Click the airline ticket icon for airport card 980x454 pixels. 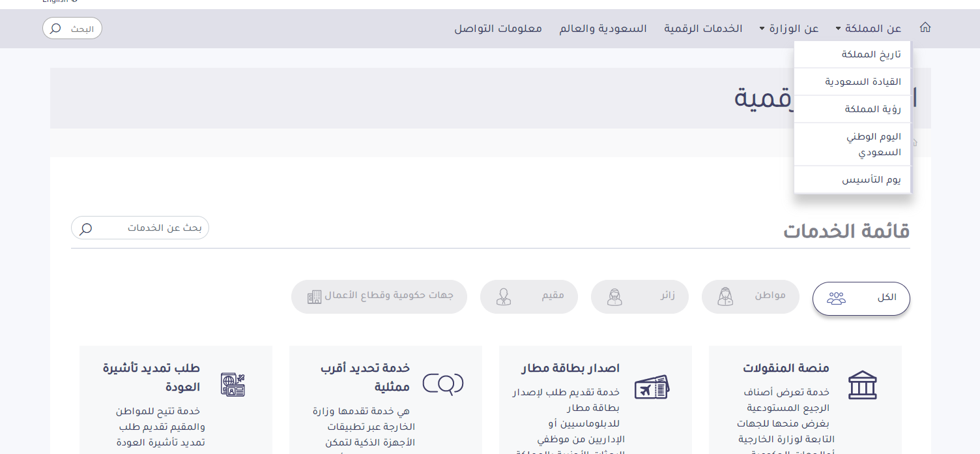point(652,387)
